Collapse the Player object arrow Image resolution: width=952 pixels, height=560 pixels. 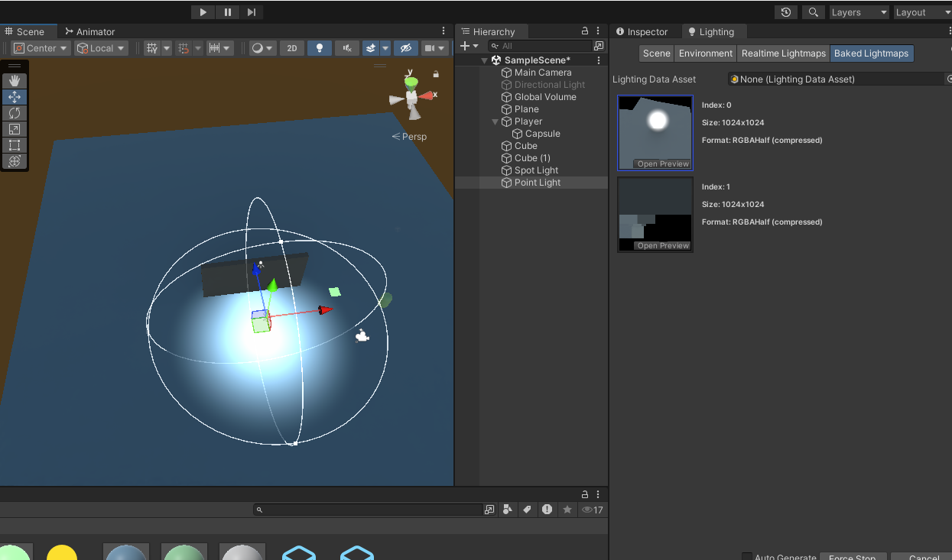495,121
